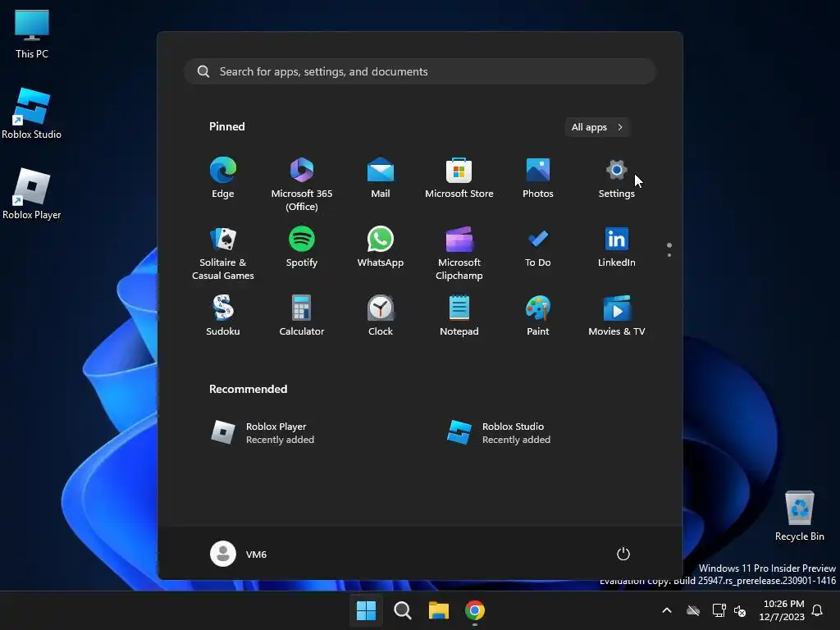Launch the Photos app

point(538,178)
